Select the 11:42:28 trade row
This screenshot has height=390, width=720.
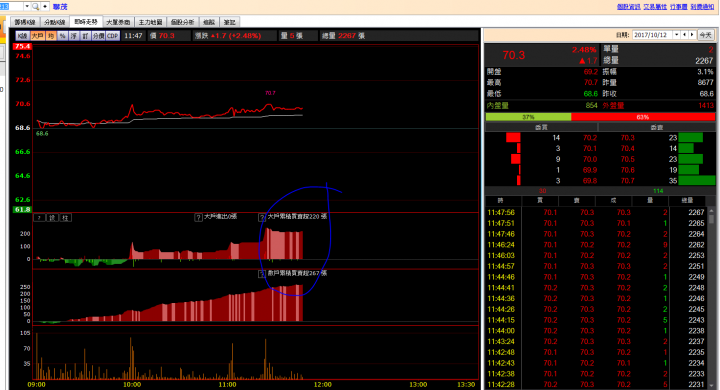(596, 384)
